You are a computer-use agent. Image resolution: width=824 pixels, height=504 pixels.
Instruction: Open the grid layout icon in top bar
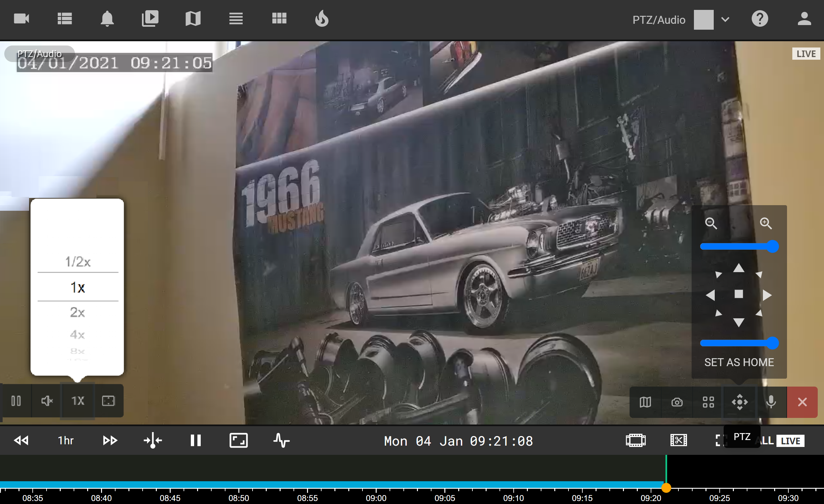tap(279, 19)
